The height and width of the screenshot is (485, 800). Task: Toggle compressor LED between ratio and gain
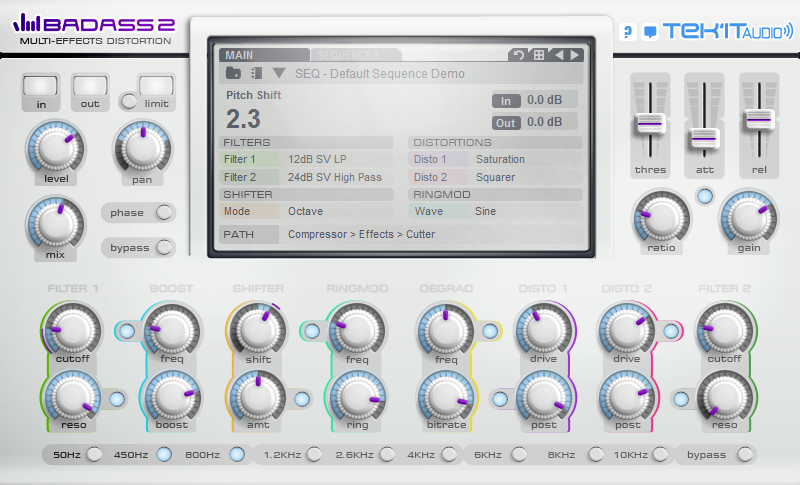pos(705,196)
